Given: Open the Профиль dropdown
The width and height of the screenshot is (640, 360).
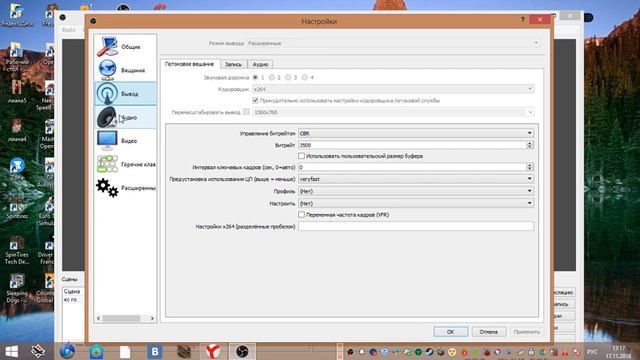Looking at the screenshot, I should coord(416,191).
